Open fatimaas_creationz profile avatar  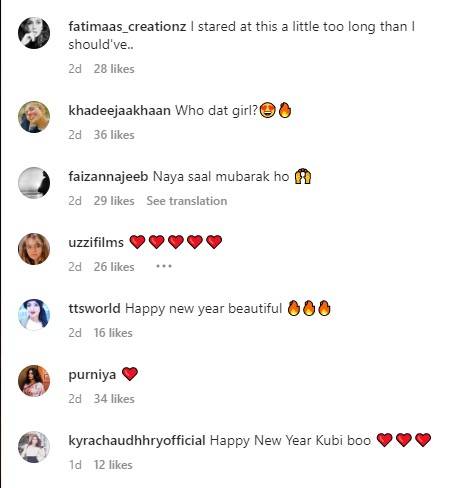point(34,33)
